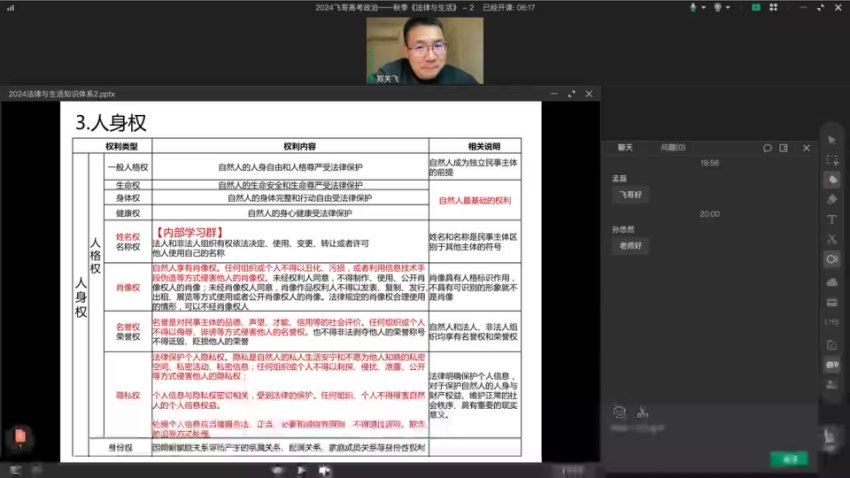Switch to the 聊天 chat tab

pos(625,147)
